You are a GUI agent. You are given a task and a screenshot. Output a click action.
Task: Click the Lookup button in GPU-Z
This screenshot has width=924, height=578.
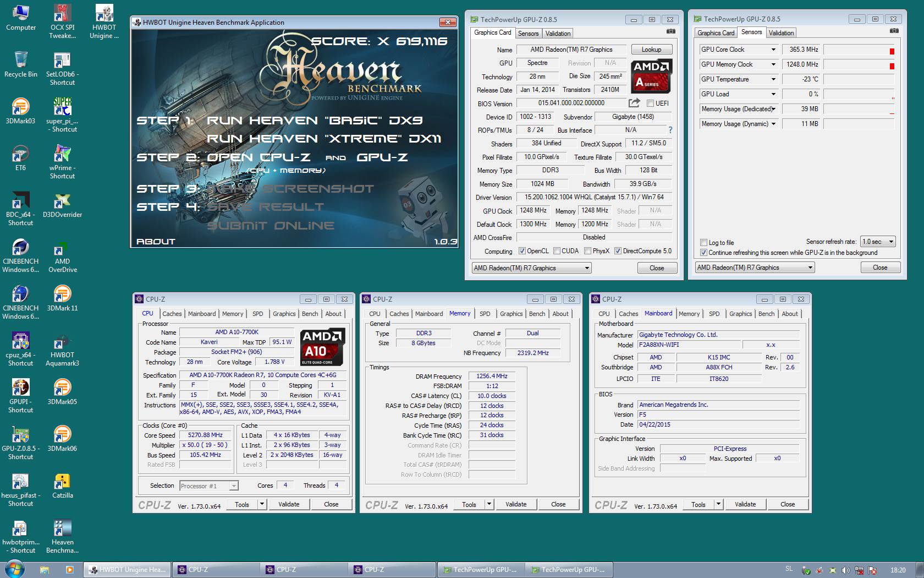651,50
